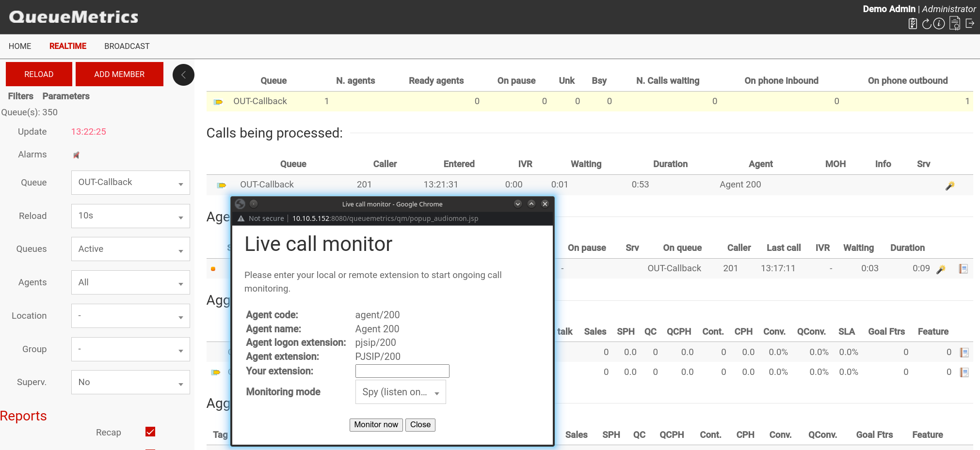
Task: Click the QueueMetrics logo
Action: 74,17
